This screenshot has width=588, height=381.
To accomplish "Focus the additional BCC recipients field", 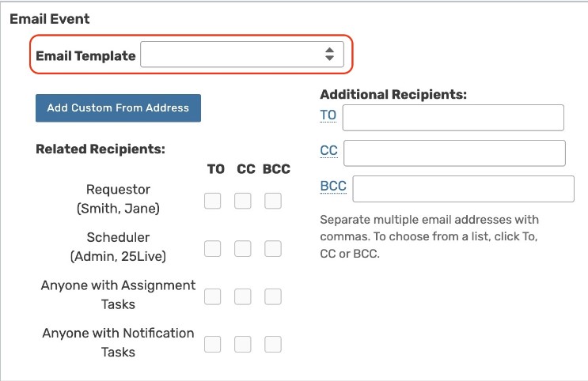I will [463, 189].
